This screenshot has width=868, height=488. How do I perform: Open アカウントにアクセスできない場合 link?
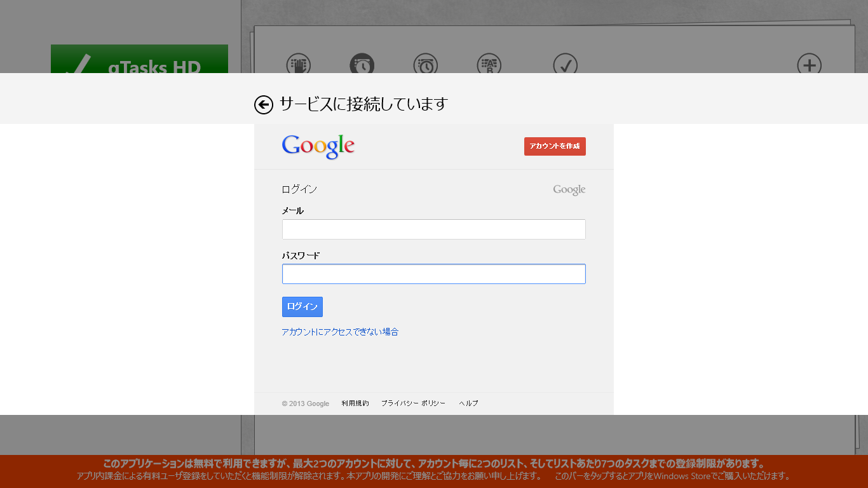pyautogui.click(x=340, y=332)
